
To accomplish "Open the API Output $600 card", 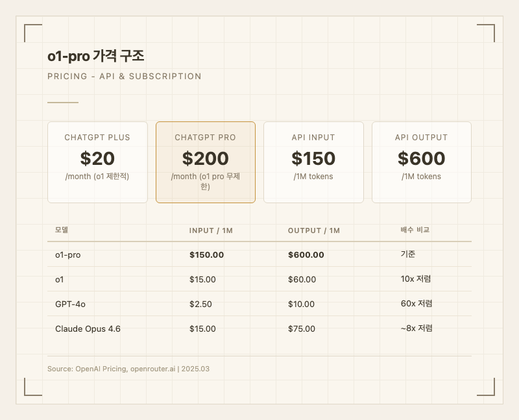I will 422,162.
